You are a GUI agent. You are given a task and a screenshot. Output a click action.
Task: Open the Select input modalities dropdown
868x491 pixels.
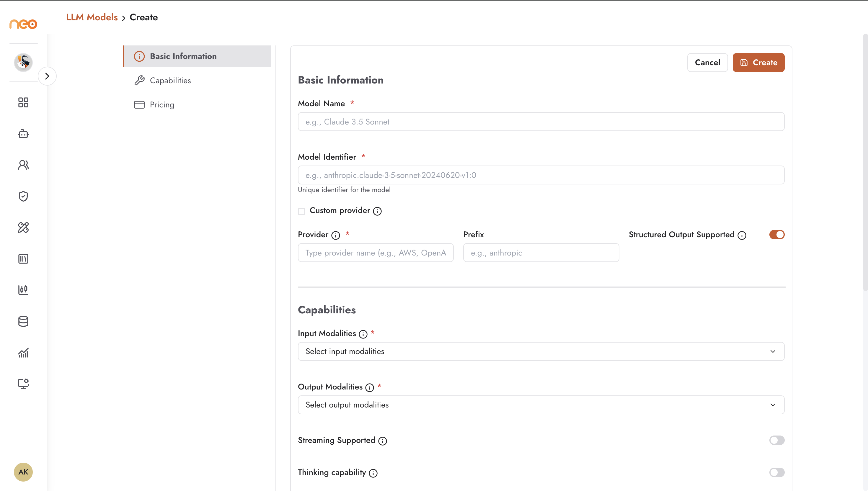click(x=541, y=351)
